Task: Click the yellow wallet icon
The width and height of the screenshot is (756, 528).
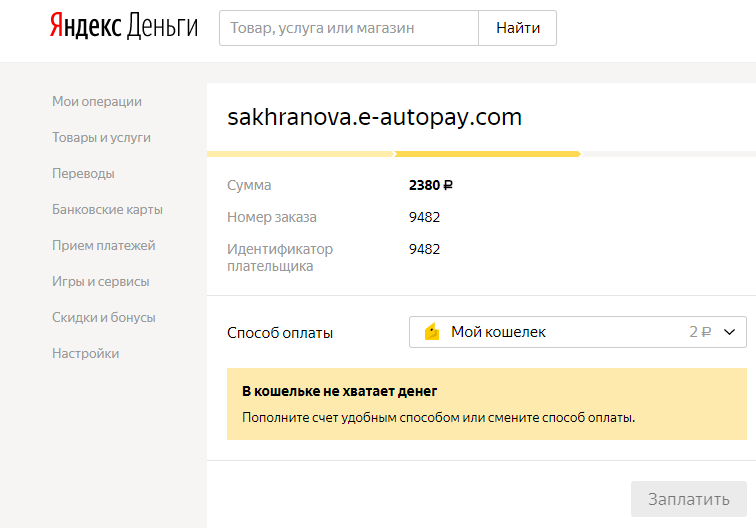Action: (x=432, y=332)
